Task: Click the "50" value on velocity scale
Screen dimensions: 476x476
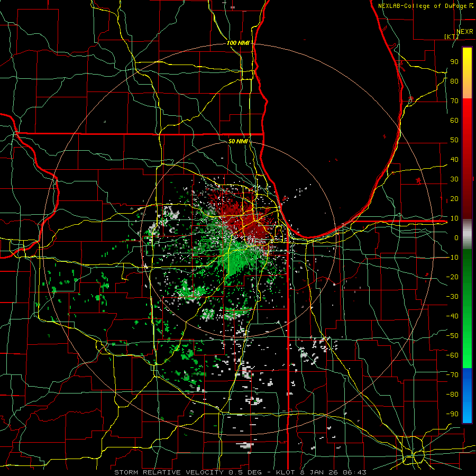Action: (454, 140)
